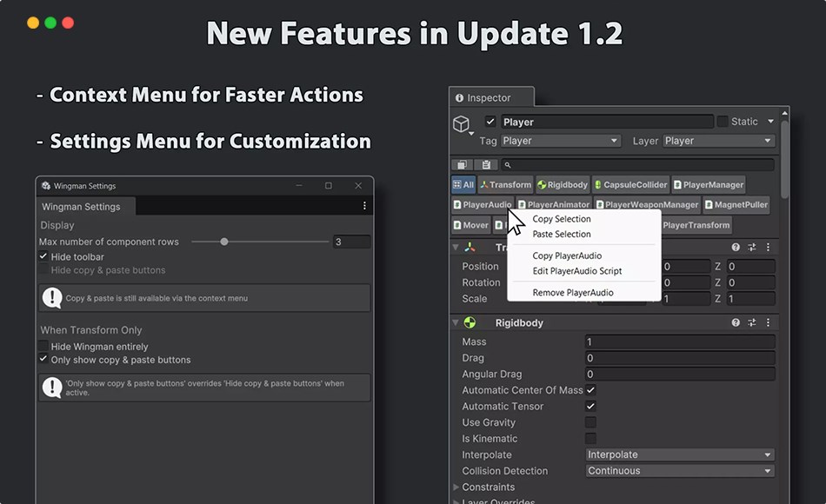The width and height of the screenshot is (826, 504).
Task: Choose Copy PlayerAudio from context menu
Action: pos(567,256)
